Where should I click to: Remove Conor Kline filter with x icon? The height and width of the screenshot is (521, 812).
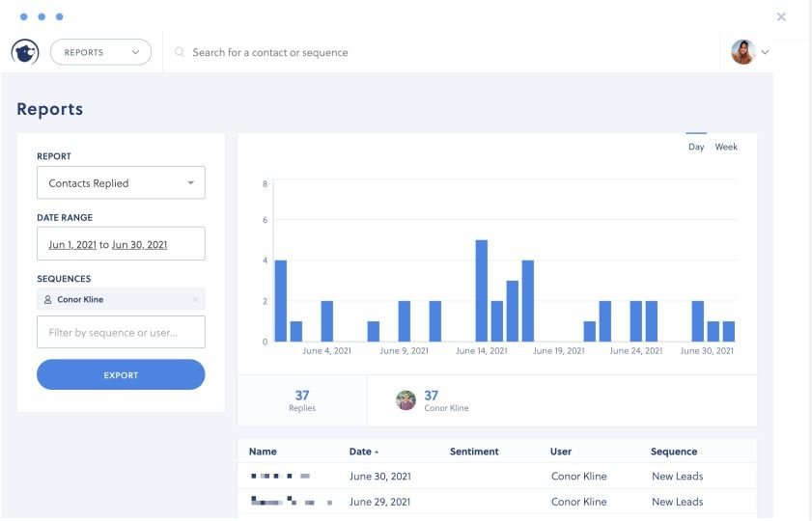pos(196,299)
